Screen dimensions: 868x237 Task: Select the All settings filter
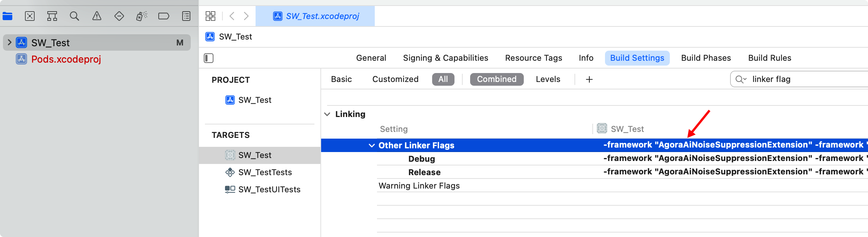(x=443, y=79)
